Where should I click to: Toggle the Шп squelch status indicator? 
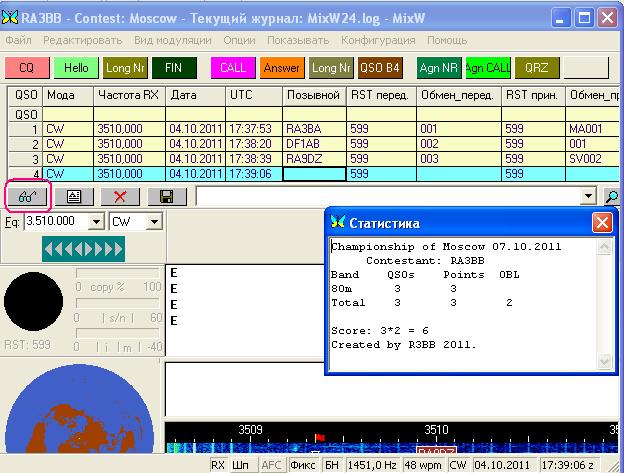tap(242, 465)
